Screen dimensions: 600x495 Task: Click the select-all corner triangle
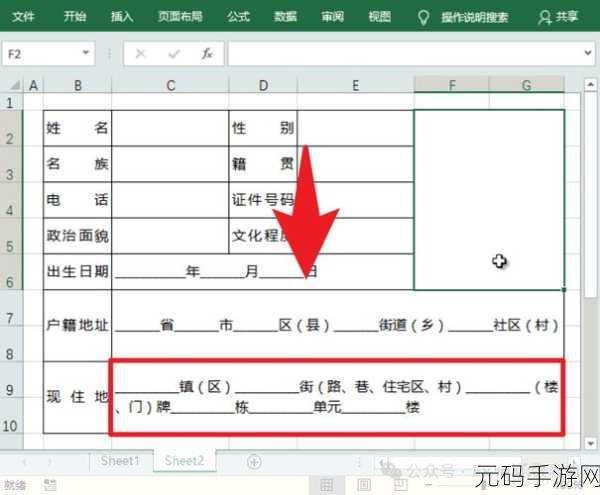click(x=15, y=85)
